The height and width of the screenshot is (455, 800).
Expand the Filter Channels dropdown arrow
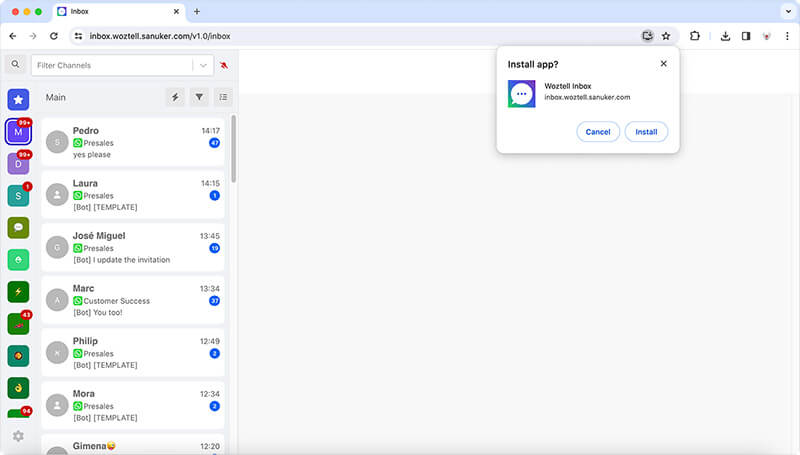[203, 65]
